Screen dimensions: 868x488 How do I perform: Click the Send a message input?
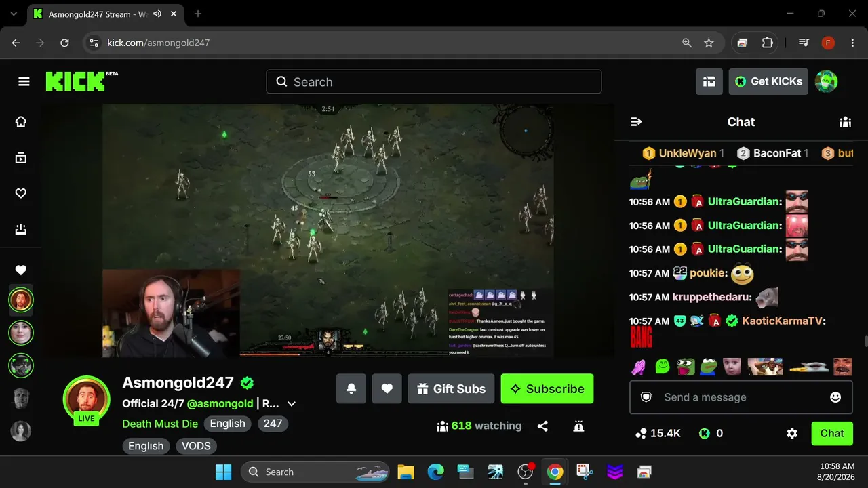point(741,397)
